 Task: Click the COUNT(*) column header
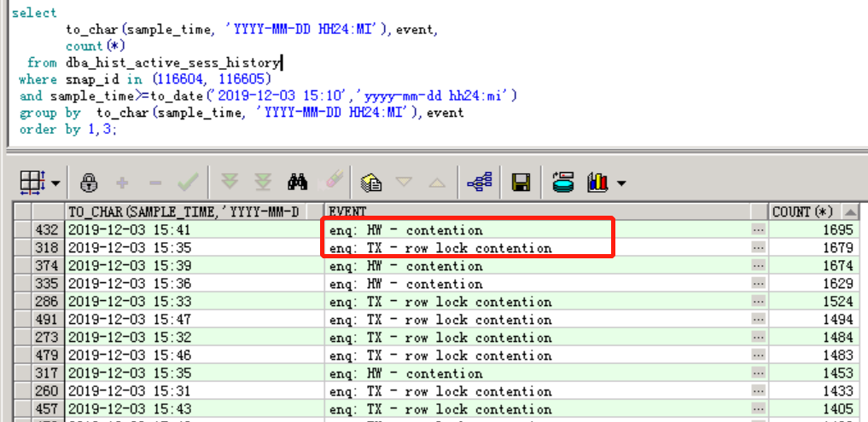[x=804, y=211]
